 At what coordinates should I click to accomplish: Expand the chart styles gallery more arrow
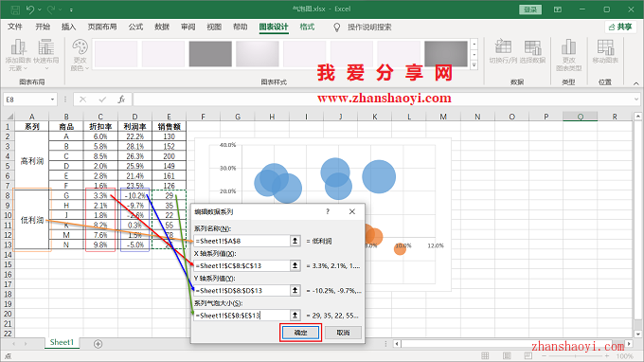click(474, 64)
